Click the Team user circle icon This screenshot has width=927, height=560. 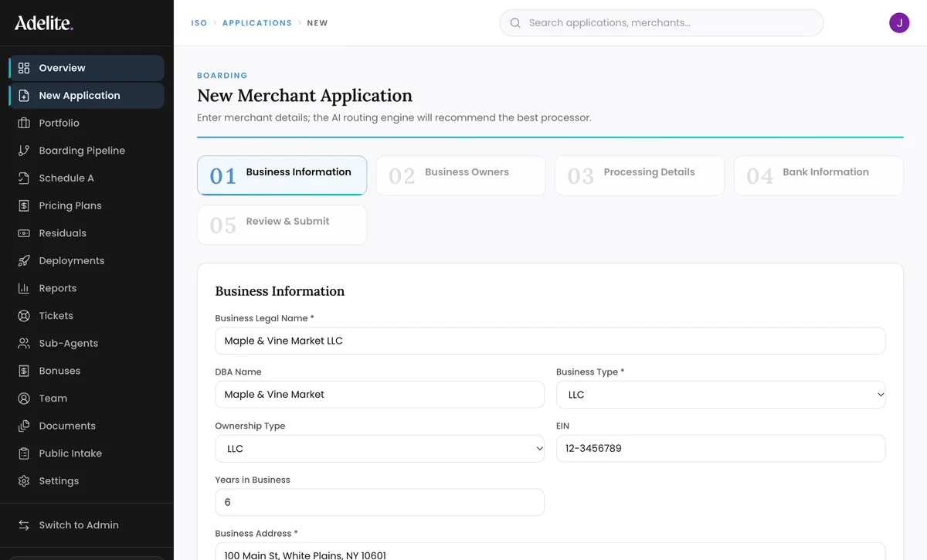(24, 399)
